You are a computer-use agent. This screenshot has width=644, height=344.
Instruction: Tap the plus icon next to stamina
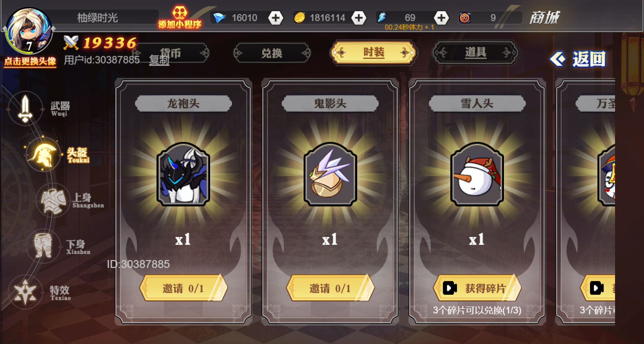[441, 18]
